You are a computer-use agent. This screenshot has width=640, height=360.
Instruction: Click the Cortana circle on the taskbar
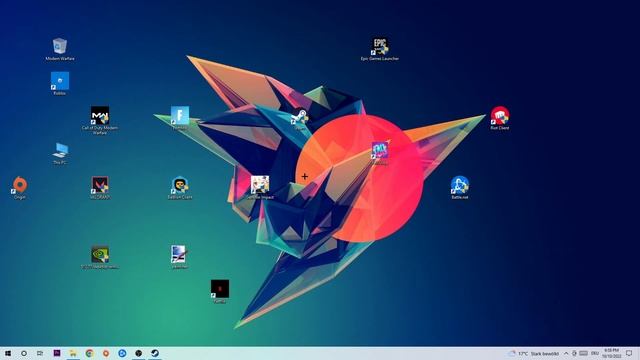pos(24,353)
